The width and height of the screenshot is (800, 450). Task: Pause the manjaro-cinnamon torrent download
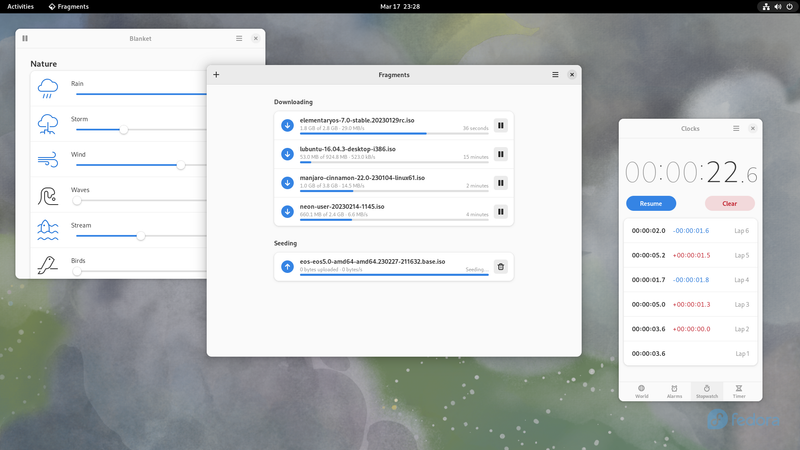point(501,183)
